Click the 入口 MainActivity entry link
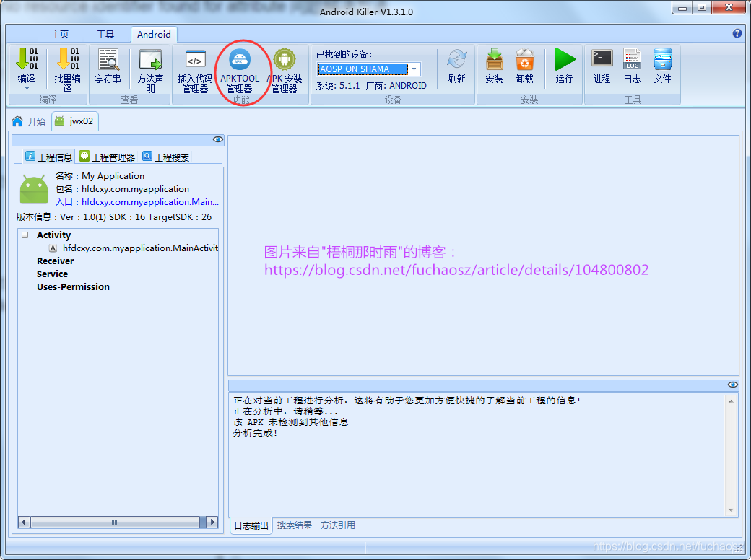Viewport: 751px width, 560px height. (x=137, y=202)
